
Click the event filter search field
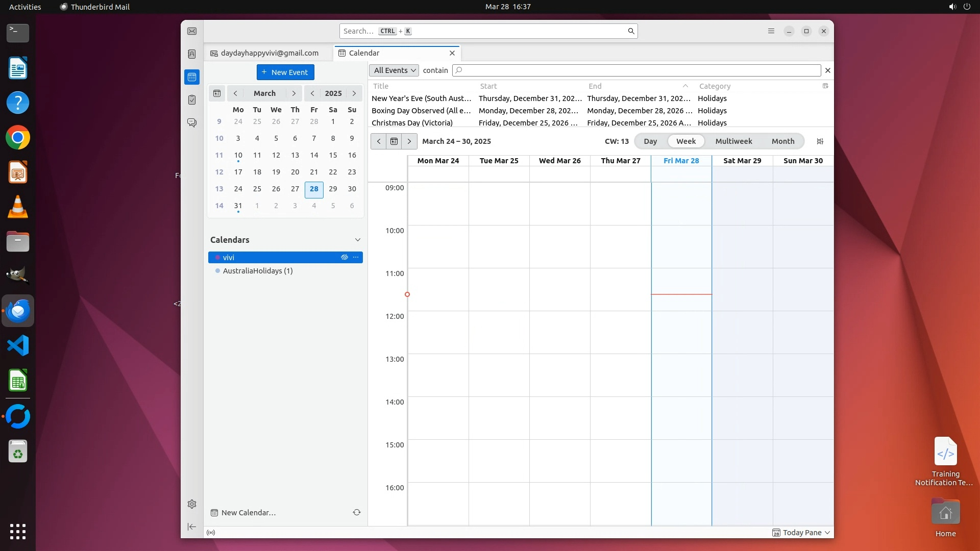636,70
